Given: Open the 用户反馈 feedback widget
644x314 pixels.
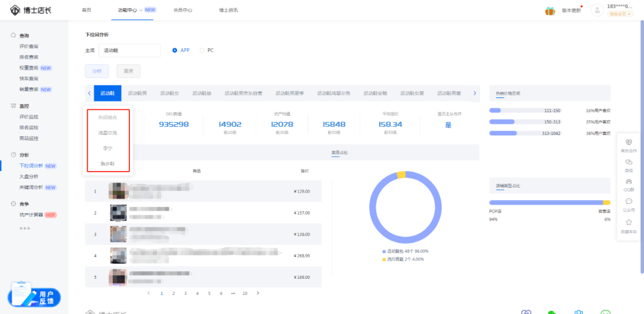Looking at the screenshot, I should 34,296.
